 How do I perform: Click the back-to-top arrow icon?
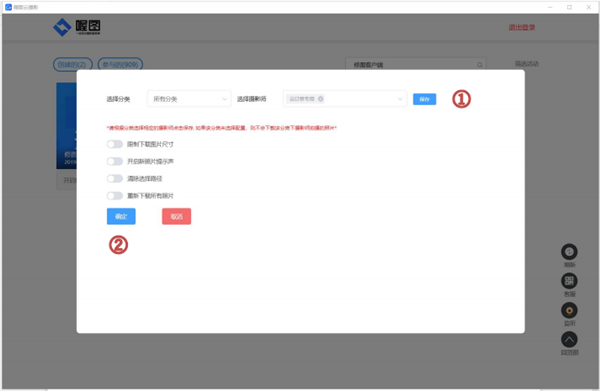569,339
